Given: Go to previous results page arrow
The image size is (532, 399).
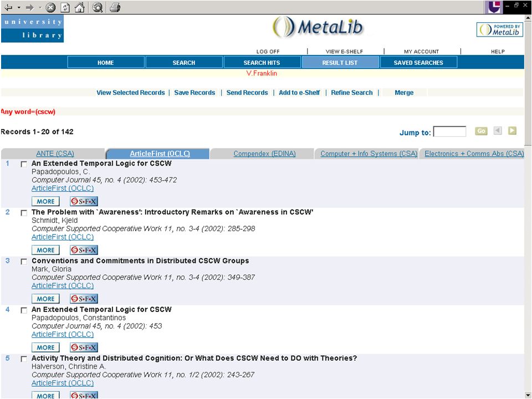Looking at the screenshot, I should click(498, 131).
